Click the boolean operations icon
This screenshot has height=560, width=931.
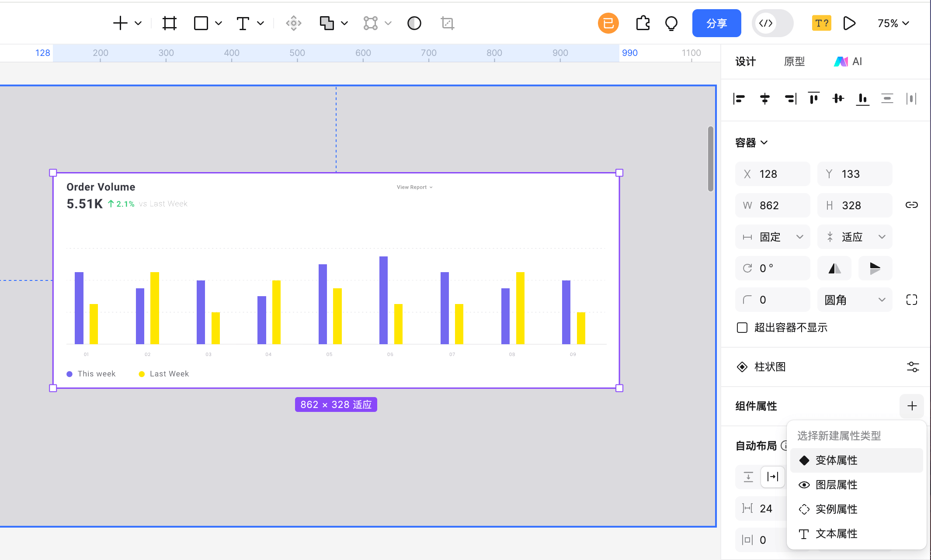(327, 23)
